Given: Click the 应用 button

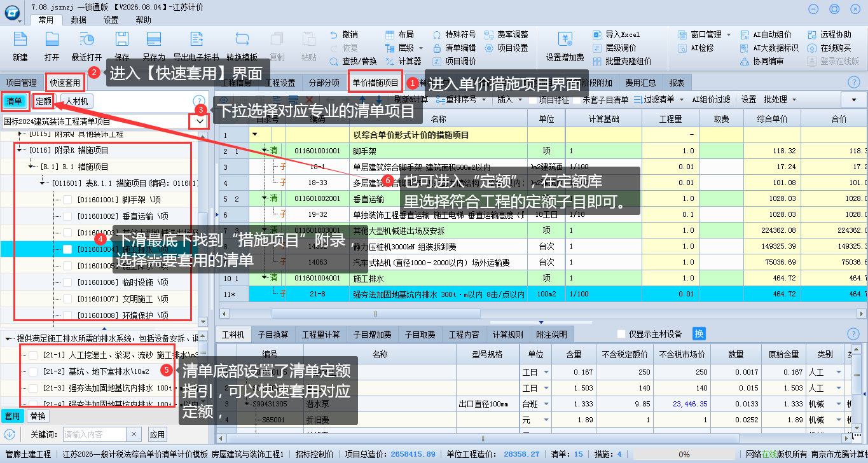Looking at the screenshot, I should [157, 434].
